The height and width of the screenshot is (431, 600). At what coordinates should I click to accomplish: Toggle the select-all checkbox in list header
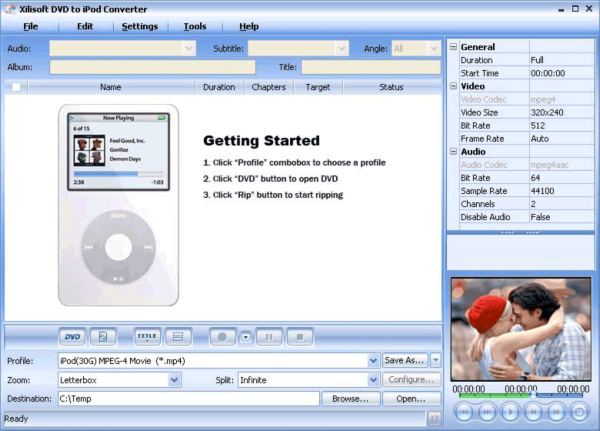[x=14, y=87]
